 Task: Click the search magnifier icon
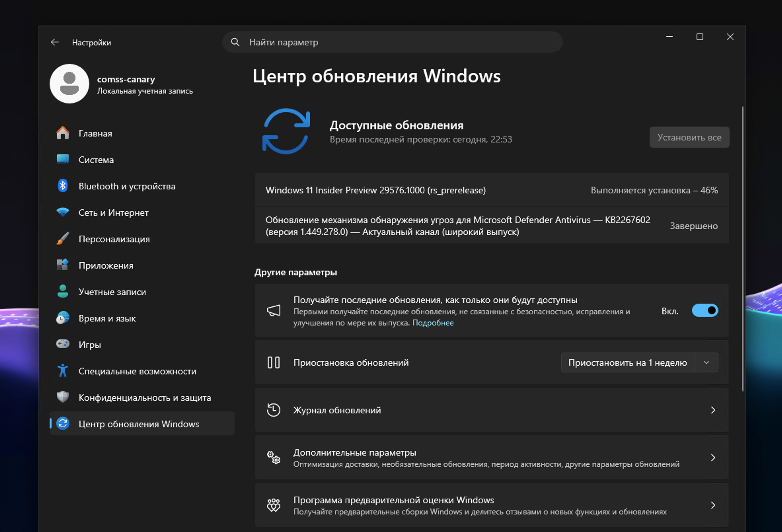point(235,42)
